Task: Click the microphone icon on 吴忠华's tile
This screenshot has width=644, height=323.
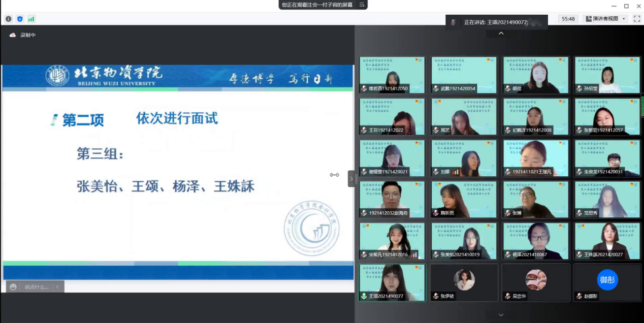Action: pyautogui.click(x=507, y=296)
